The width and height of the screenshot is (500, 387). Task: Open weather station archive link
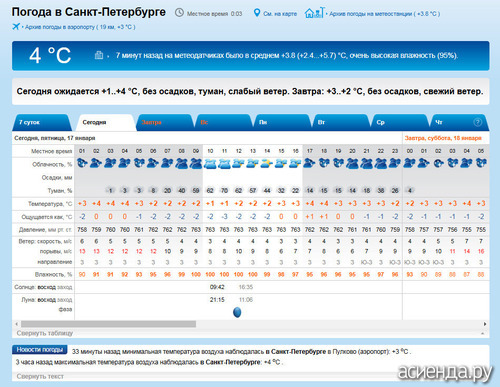[x=385, y=14]
